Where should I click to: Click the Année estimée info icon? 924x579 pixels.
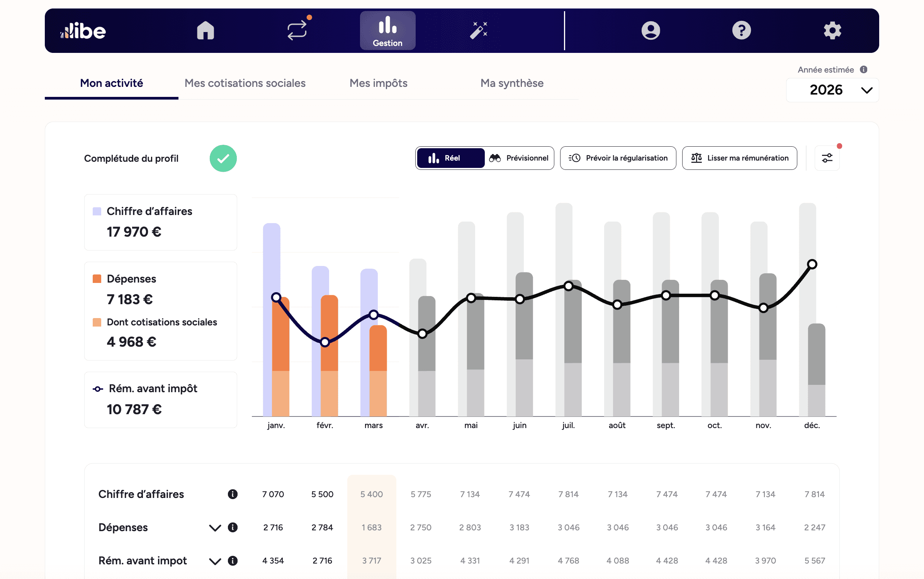click(864, 69)
